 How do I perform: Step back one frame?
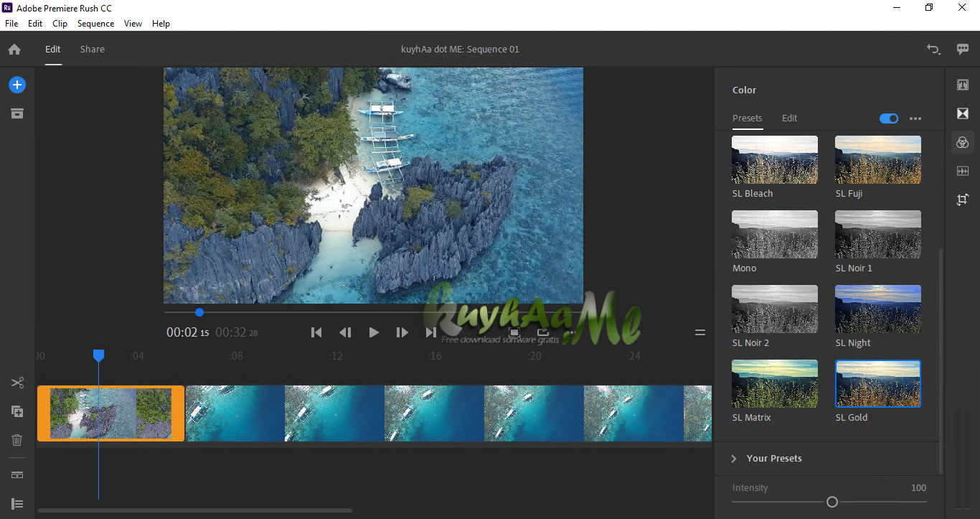tap(345, 332)
